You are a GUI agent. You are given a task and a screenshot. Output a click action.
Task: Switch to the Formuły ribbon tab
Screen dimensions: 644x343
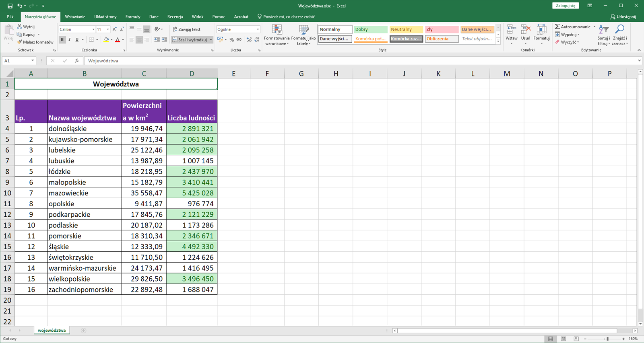[x=133, y=16]
